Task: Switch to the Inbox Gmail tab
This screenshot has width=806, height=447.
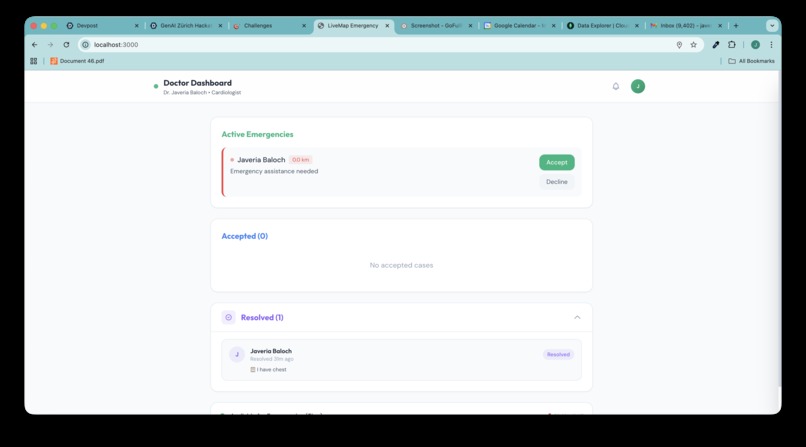Action: (x=685, y=26)
